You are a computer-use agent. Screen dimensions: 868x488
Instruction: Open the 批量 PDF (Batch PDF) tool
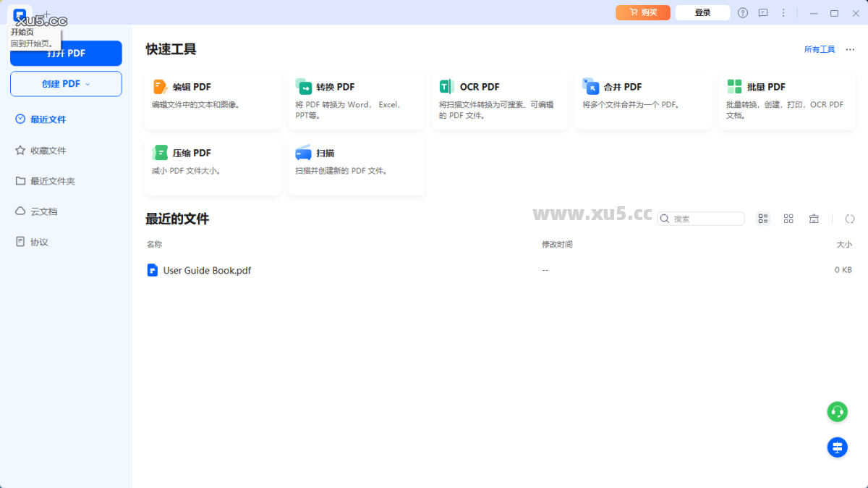[x=786, y=99]
